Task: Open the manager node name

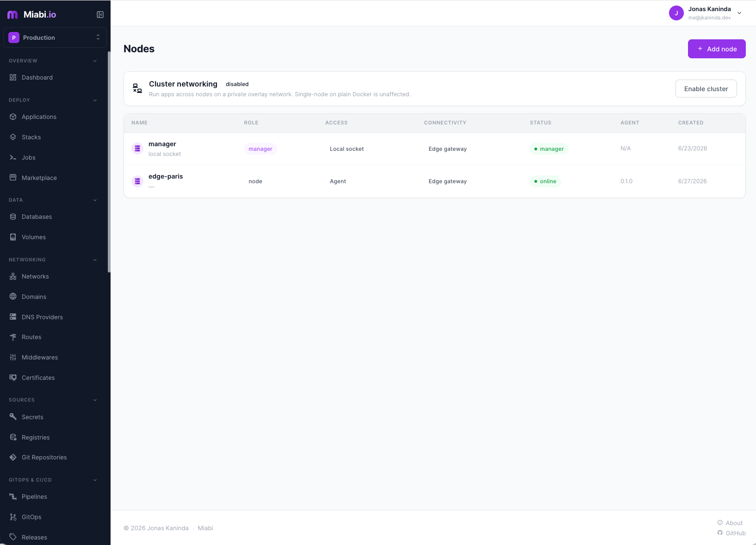Action: (162, 144)
